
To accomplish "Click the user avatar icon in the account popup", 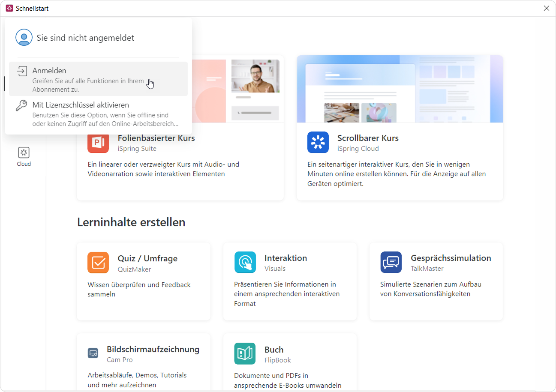I will (24, 38).
